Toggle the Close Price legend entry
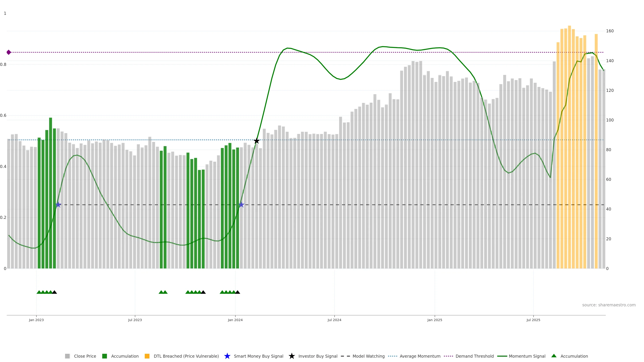644x362 pixels. 85,356
